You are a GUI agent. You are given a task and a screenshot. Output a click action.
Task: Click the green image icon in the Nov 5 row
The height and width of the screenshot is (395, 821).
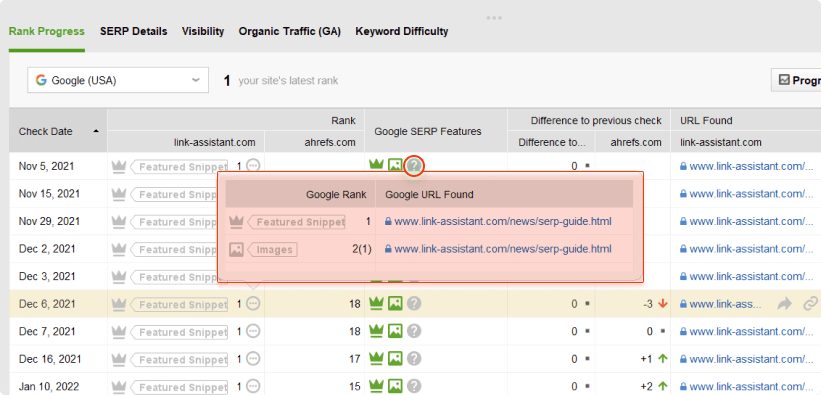pyautogui.click(x=395, y=166)
